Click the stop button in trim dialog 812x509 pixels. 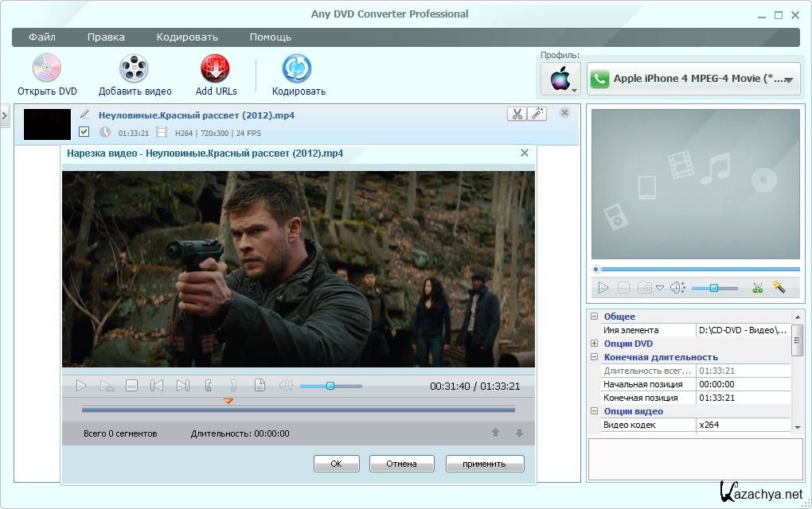click(132, 386)
